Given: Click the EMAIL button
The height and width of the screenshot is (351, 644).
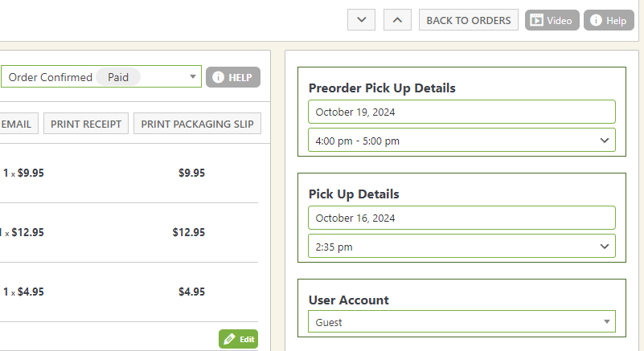Looking at the screenshot, I should click(x=17, y=124).
